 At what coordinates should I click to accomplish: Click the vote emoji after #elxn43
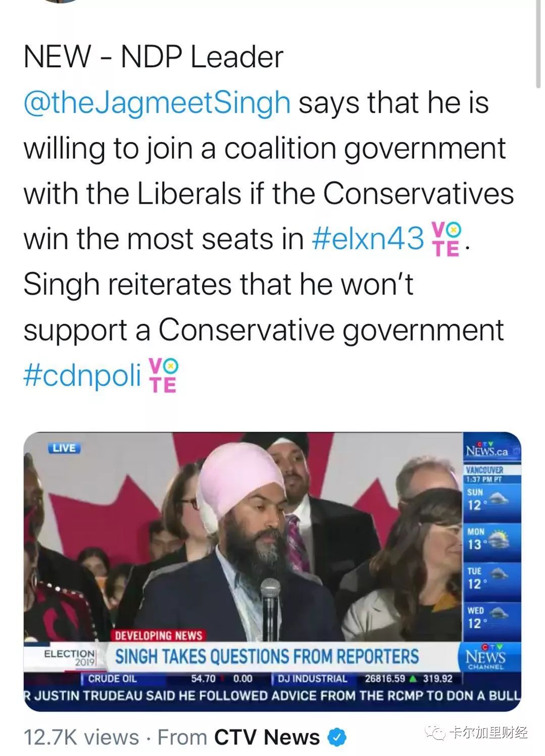coord(447,239)
